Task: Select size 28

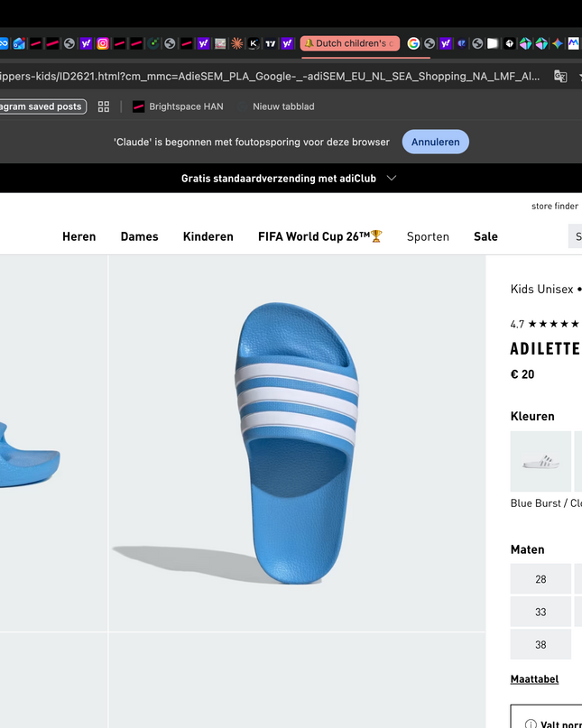Action: coord(540,579)
